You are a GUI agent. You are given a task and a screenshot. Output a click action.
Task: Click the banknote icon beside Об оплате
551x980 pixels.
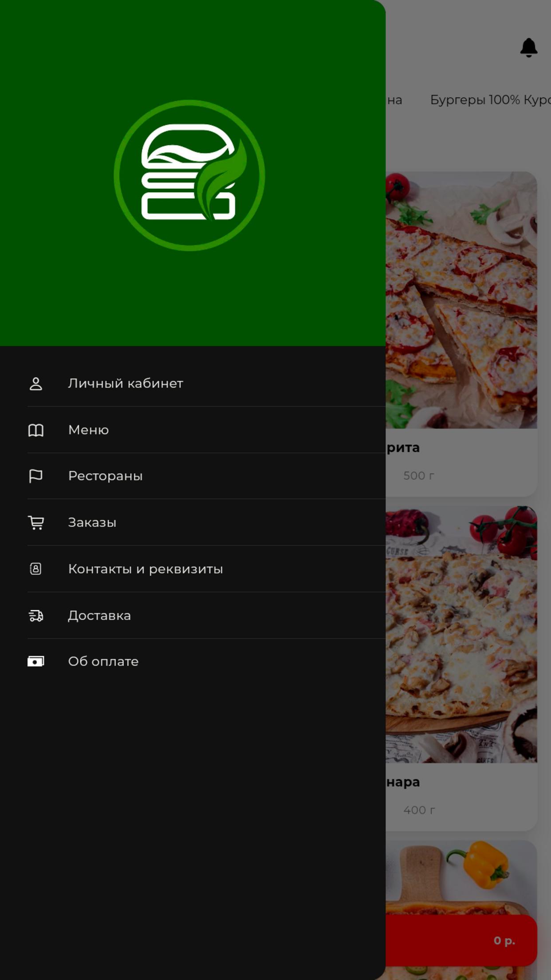tap(36, 662)
